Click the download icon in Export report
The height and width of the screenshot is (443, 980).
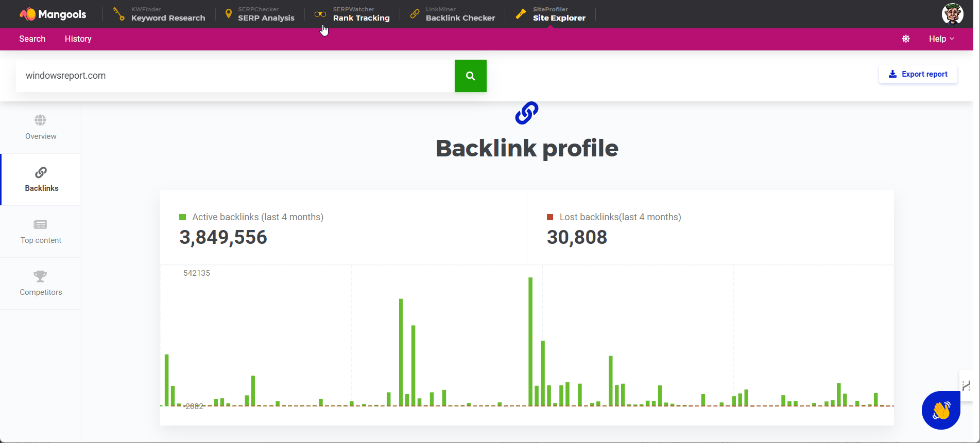pyautogui.click(x=893, y=74)
